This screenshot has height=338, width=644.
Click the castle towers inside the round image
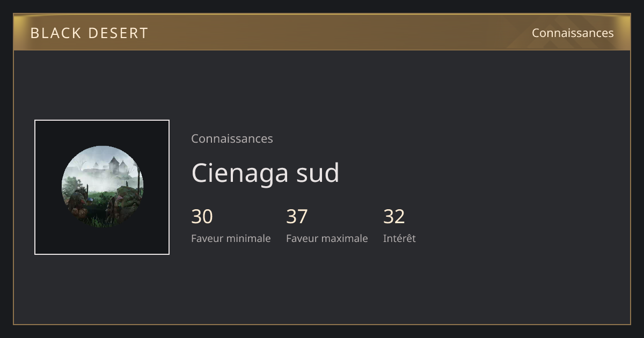(118, 164)
